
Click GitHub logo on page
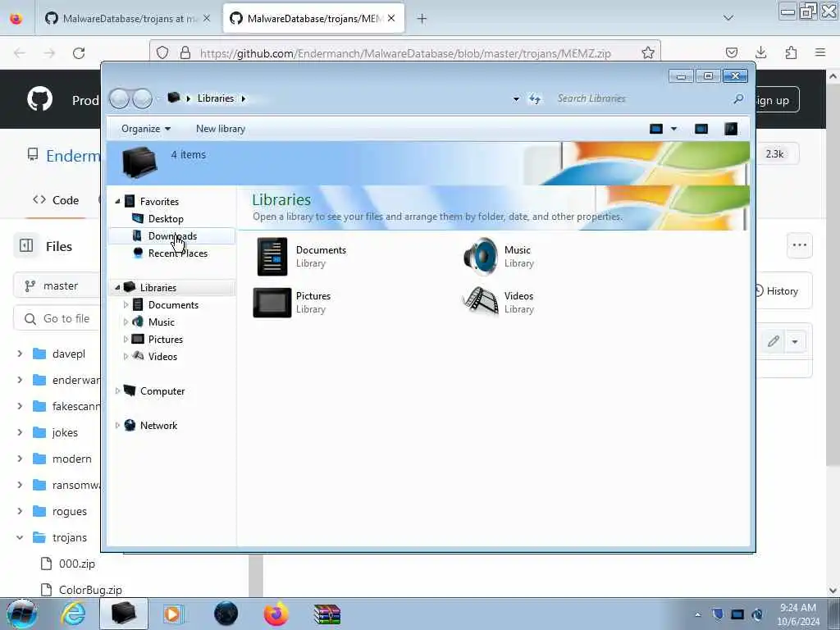pos(39,99)
